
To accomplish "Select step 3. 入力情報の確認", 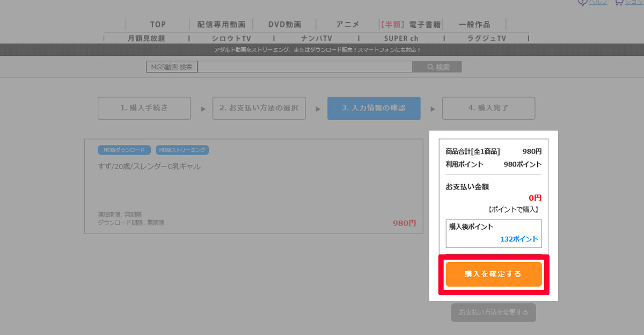I will [374, 108].
